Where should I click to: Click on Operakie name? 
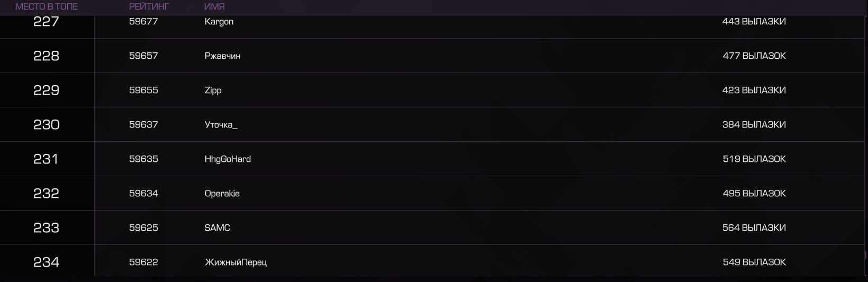(222, 194)
